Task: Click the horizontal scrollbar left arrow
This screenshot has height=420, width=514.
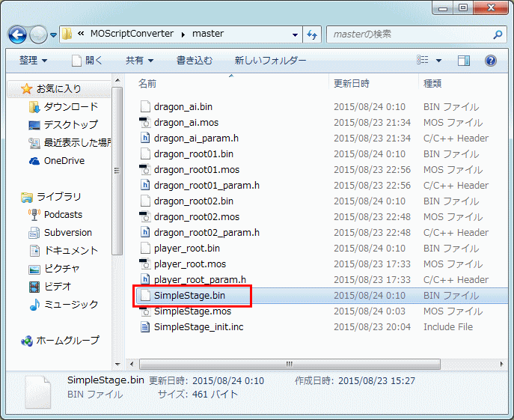Action: coord(132,364)
